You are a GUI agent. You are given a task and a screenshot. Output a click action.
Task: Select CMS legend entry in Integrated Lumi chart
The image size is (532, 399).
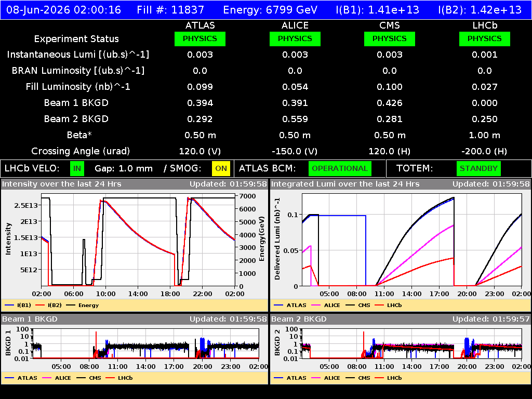357,305
